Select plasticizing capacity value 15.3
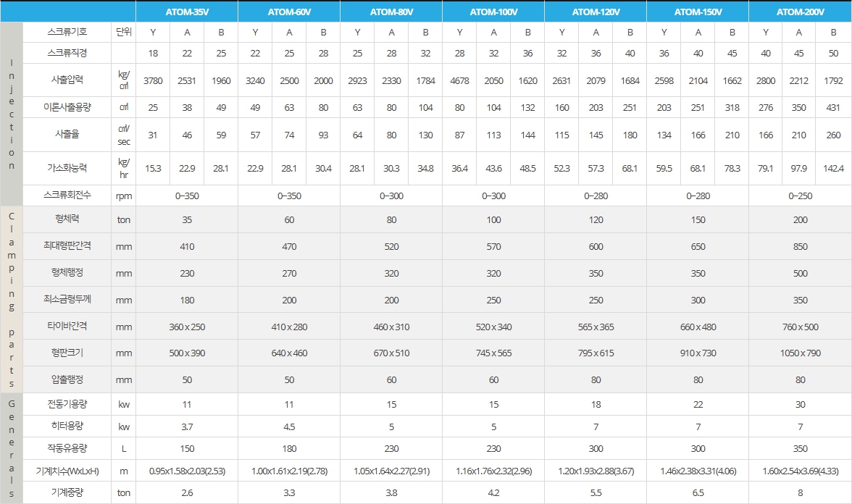This screenshot has height=504, width=852. click(154, 168)
